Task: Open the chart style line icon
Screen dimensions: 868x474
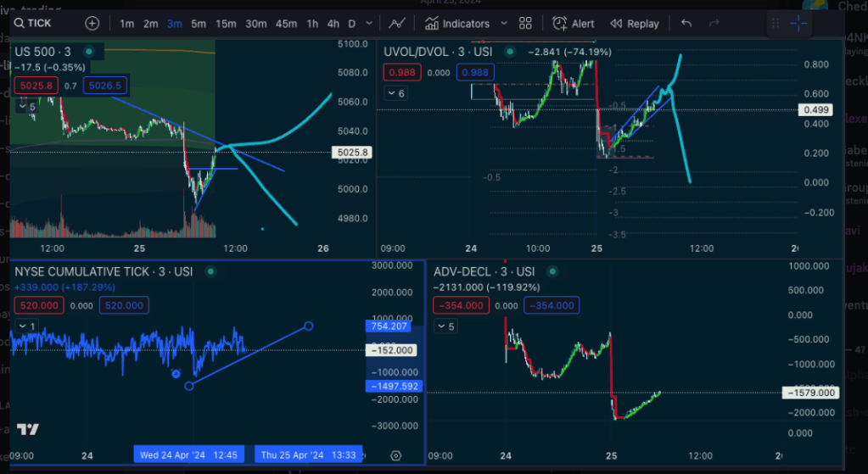Action: click(396, 24)
